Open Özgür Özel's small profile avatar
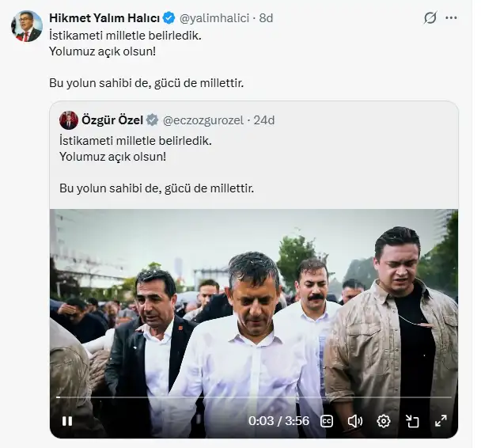This screenshot has width=481, height=448. [x=69, y=120]
